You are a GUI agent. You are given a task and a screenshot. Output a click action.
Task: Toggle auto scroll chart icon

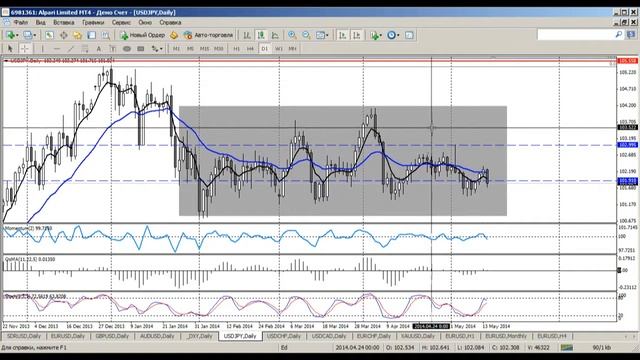342,36
